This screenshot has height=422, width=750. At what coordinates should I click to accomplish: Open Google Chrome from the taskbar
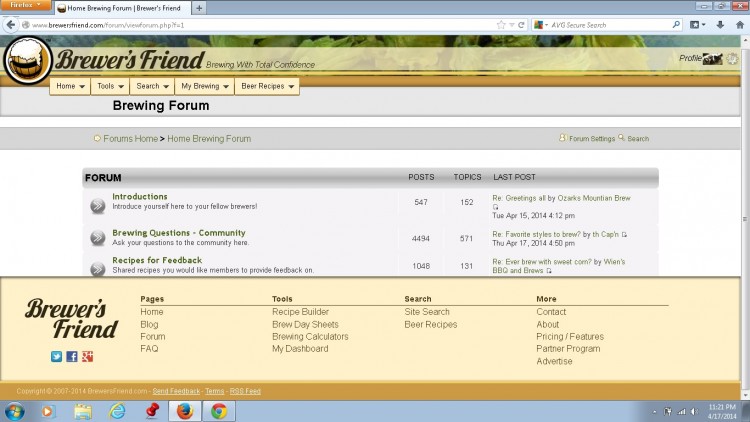tap(219, 411)
